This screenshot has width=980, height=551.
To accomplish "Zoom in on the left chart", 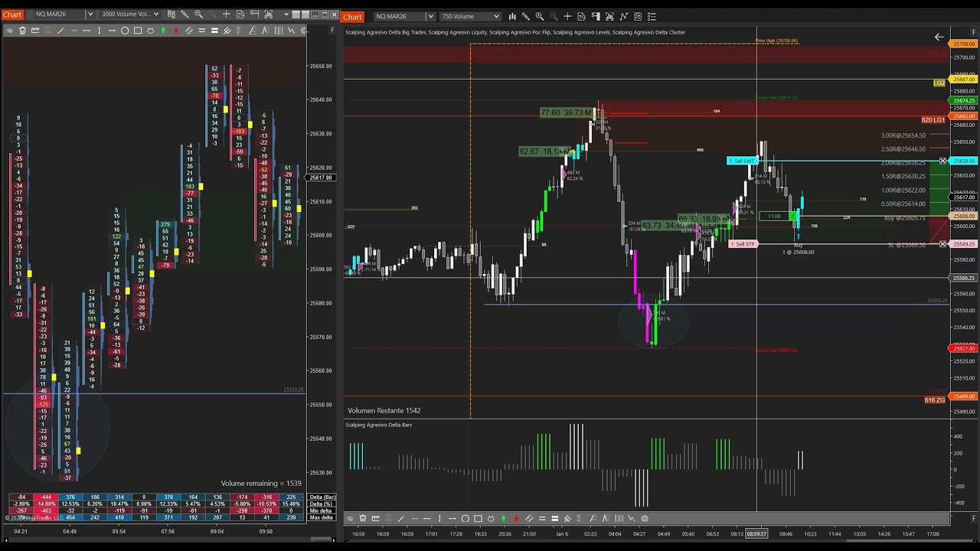I will point(198,15).
